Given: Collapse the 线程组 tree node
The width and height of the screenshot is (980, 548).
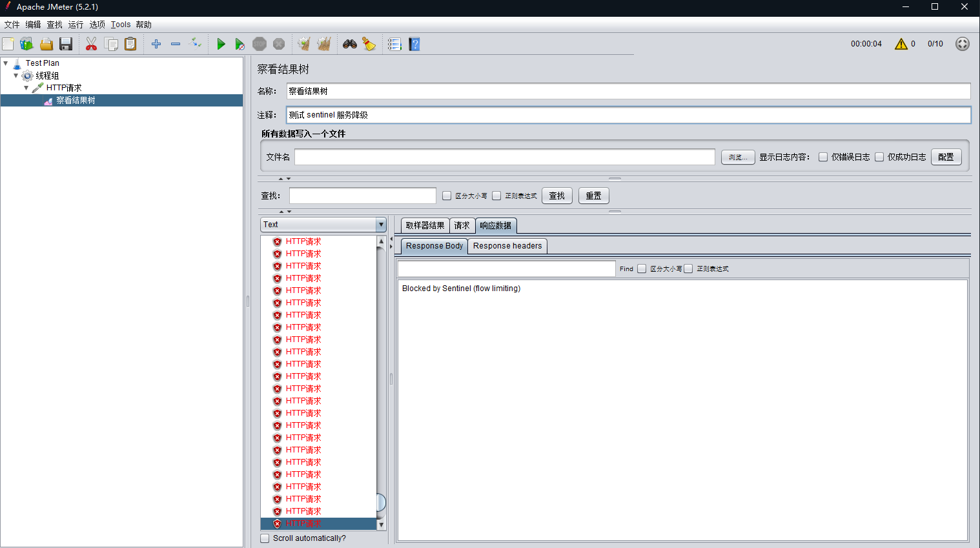Looking at the screenshot, I should 16,76.
